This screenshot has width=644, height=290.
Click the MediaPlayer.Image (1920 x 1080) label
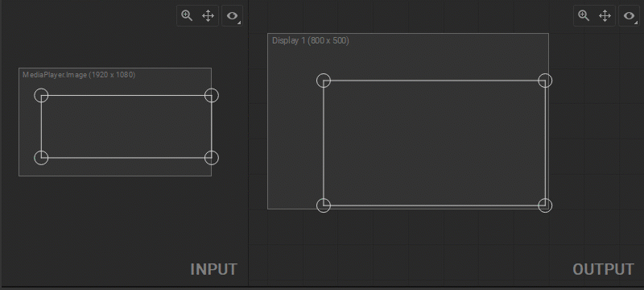[79, 75]
